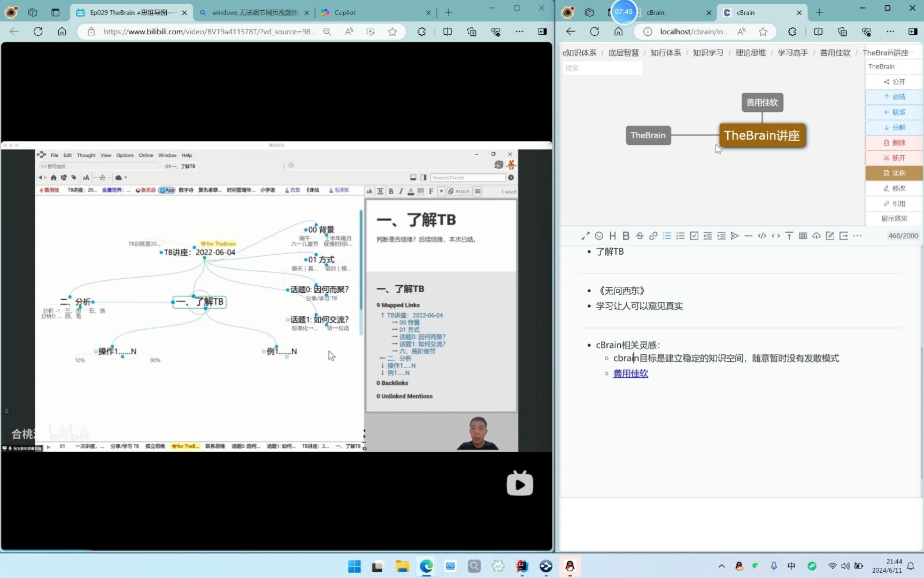Select the 善用佳软 node in the graph
Image resolution: width=924 pixels, height=578 pixels.
pyautogui.click(x=762, y=102)
